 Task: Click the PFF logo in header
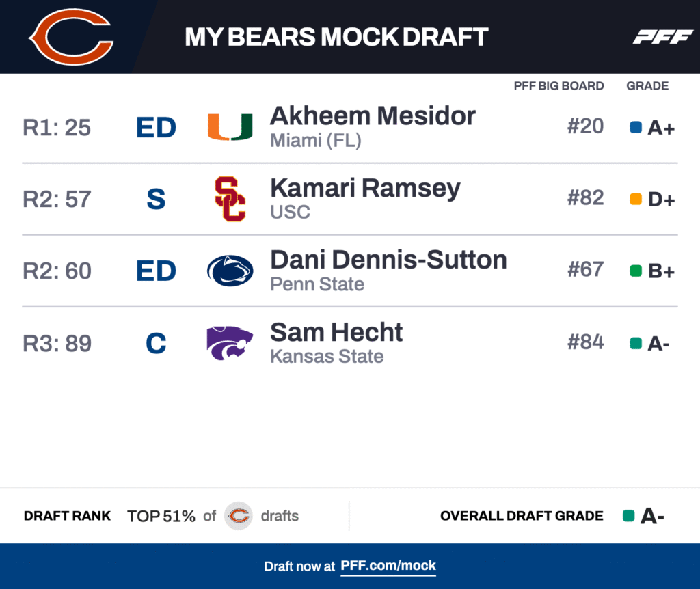click(662, 37)
